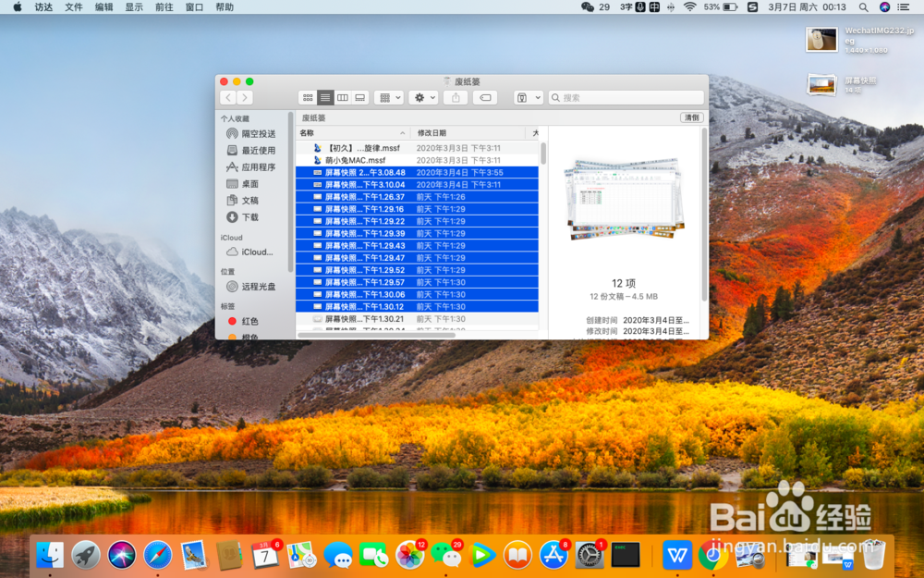Select the screenshot file ending 3.08.48
The width and height of the screenshot is (924, 578).
point(418,172)
